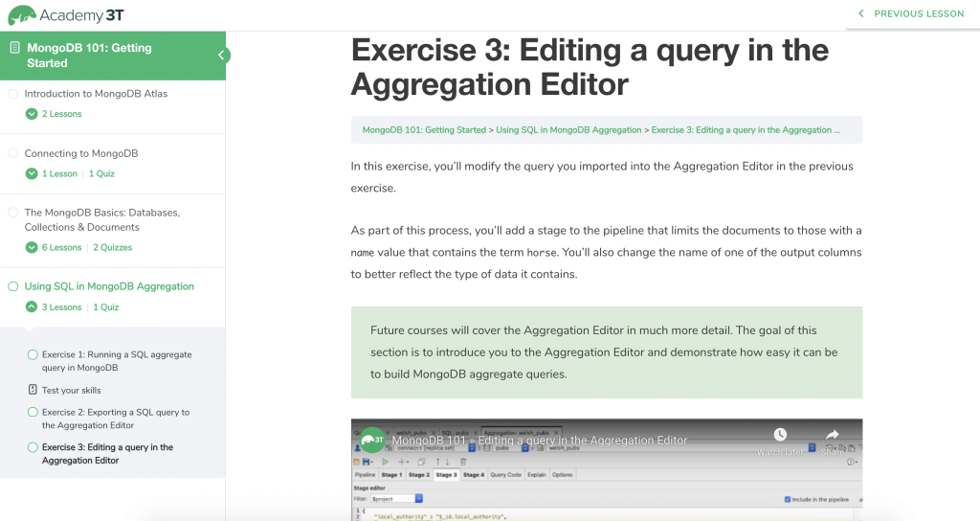The width and height of the screenshot is (980, 521).
Task: Click the 3T channel logo on the video
Action: [372, 440]
